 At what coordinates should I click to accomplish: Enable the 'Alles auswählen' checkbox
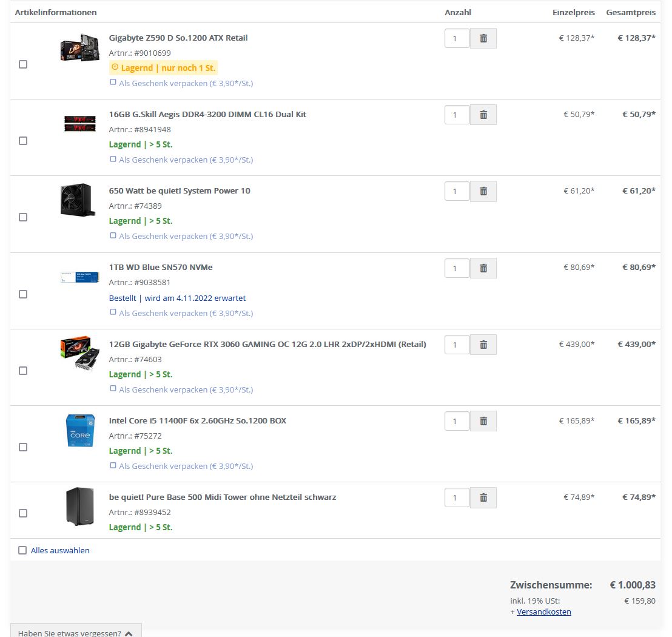tap(22, 550)
